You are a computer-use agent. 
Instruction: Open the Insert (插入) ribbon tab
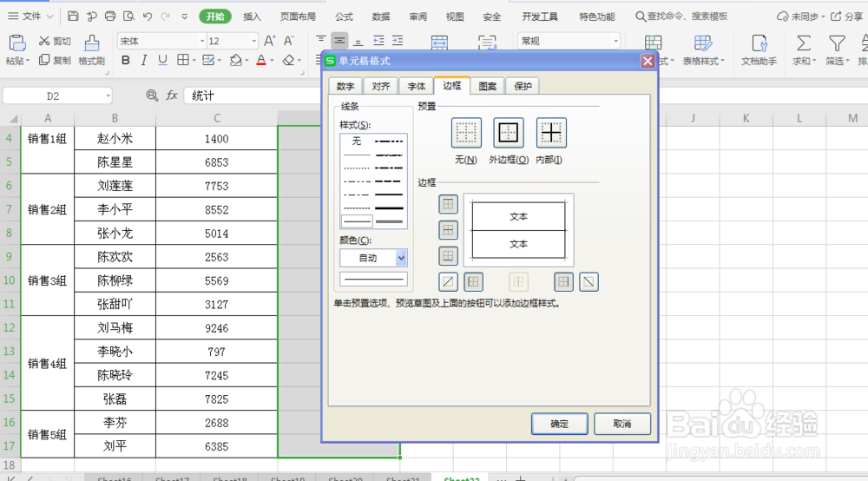[252, 16]
